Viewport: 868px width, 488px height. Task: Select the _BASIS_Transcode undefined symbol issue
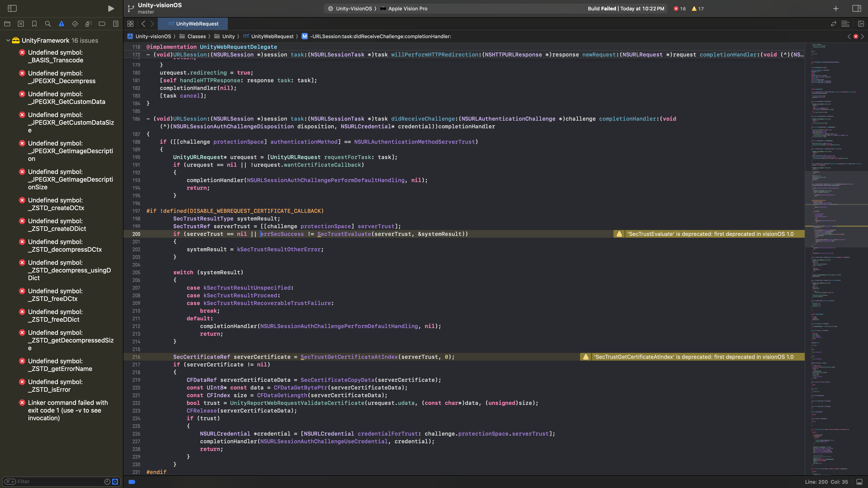pyautogui.click(x=62, y=56)
